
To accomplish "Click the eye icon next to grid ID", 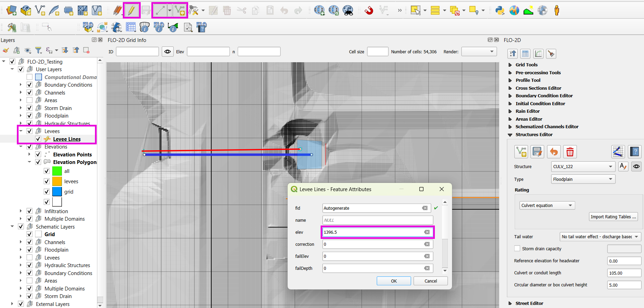I will click(168, 52).
